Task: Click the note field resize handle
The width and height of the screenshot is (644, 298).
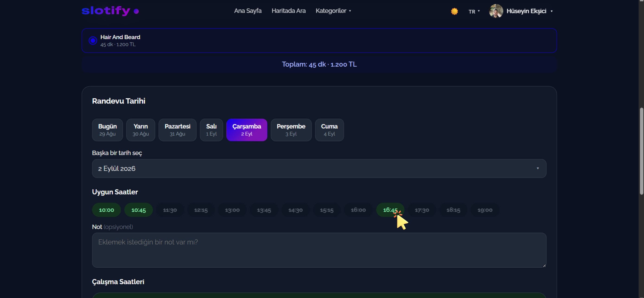Action: click(x=544, y=266)
